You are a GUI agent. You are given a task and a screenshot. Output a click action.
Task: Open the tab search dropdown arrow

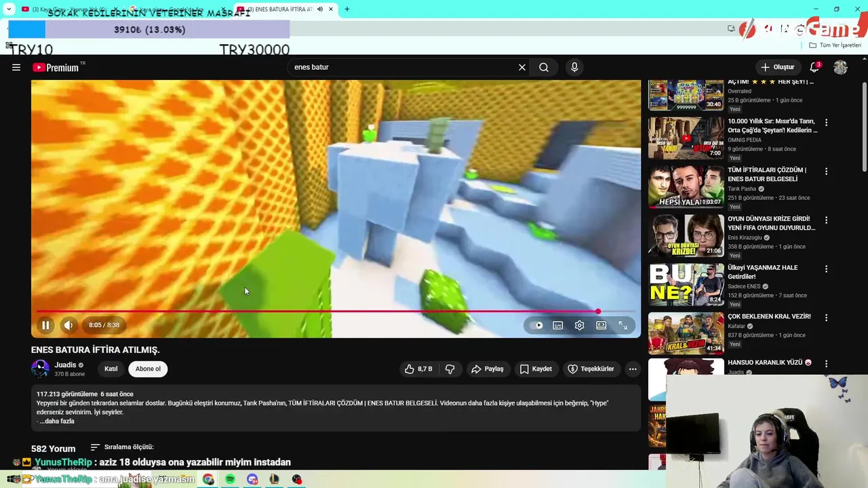tap(9, 9)
